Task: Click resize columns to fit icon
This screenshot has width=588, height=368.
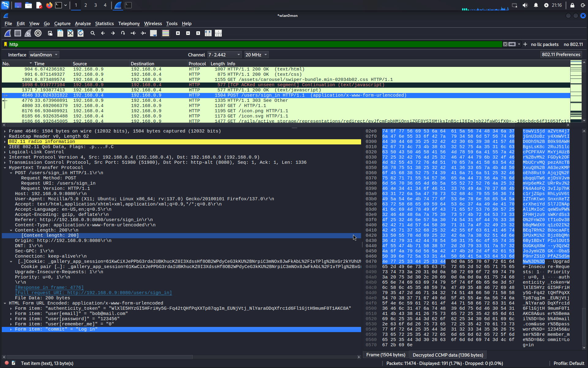Action: 208,33
